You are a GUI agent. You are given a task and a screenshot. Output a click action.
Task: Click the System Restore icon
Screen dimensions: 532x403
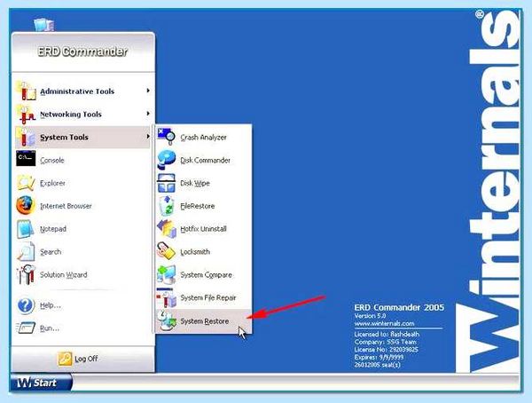click(167, 320)
